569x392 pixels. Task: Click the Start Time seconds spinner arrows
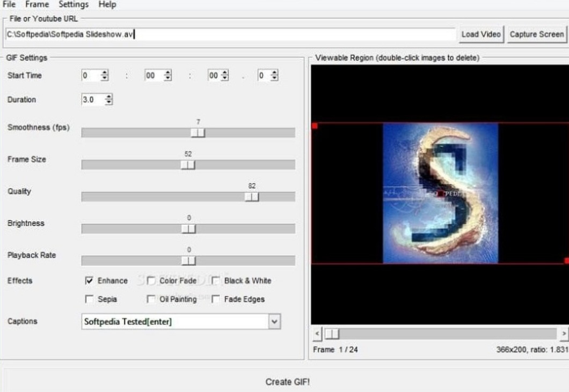click(x=225, y=76)
